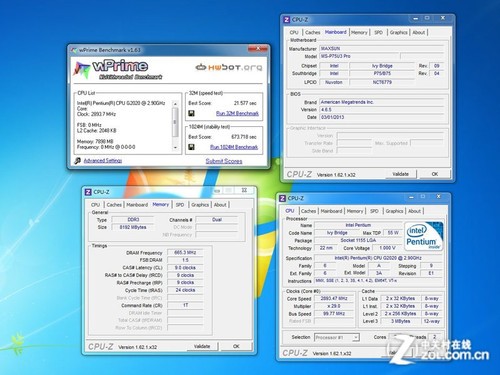Select the Caches tab in the CPU window
This screenshot has height=375, width=500.
click(x=308, y=211)
